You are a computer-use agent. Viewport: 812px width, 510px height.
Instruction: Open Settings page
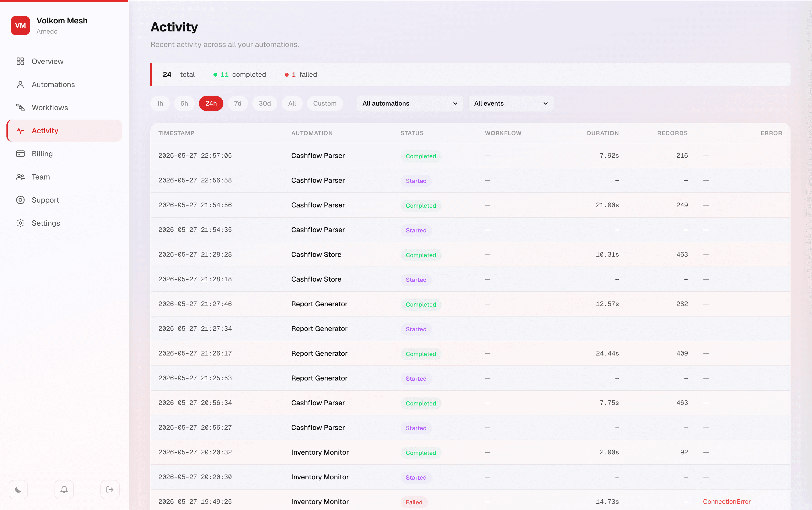pyautogui.click(x=64, y=223)
